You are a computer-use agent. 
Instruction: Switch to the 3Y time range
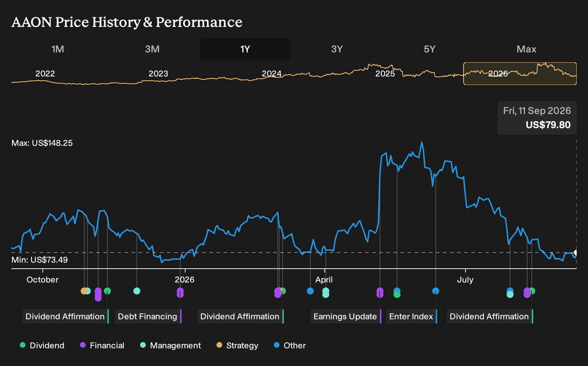click(337, 49)
